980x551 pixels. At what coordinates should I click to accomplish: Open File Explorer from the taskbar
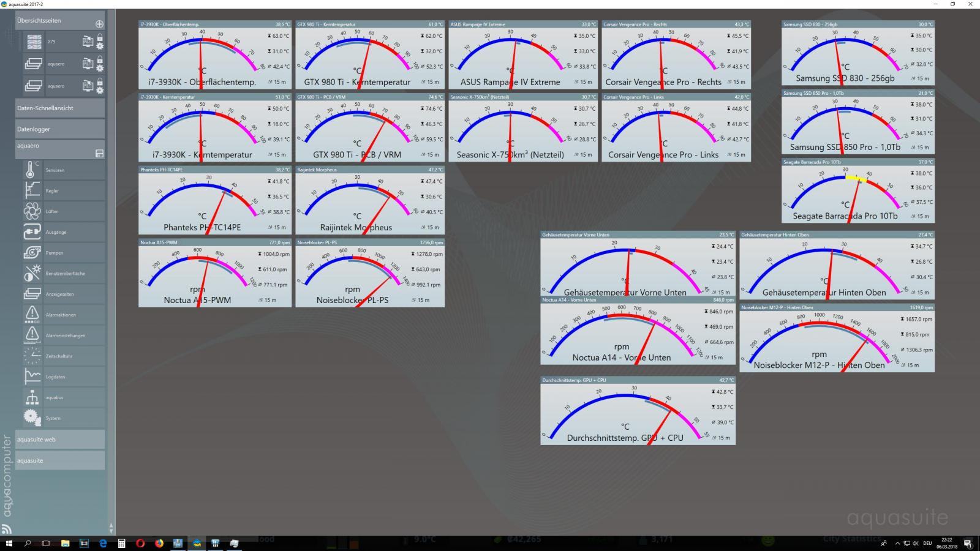[x=65, y=543]
